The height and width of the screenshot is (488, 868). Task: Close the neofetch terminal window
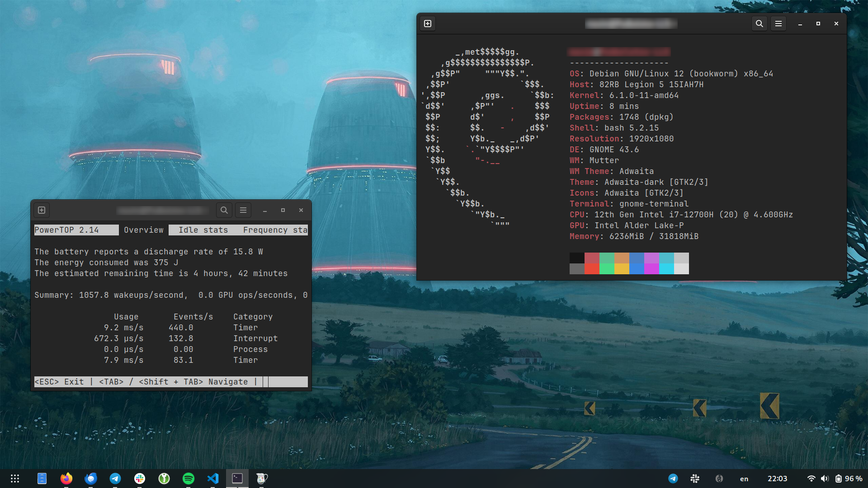point(836,23)
